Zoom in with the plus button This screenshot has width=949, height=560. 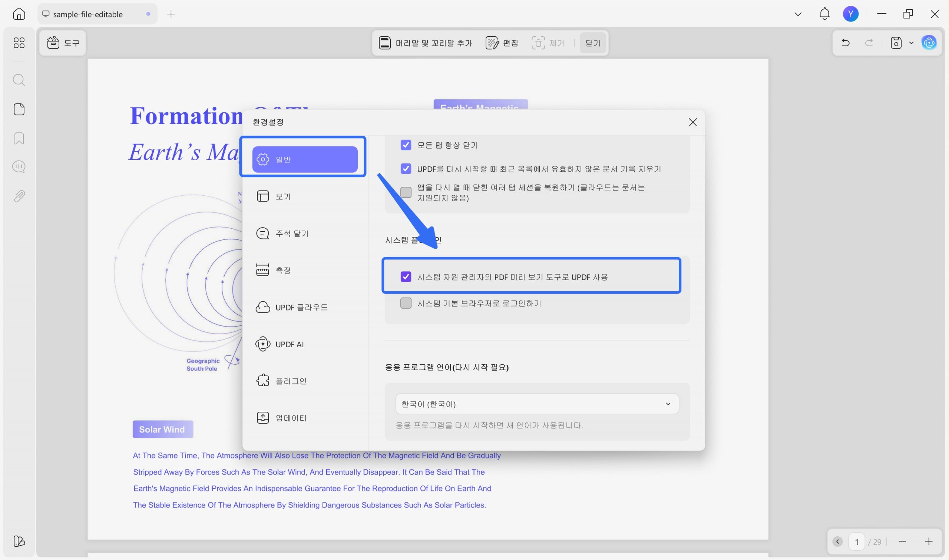[x=929, y=541]
